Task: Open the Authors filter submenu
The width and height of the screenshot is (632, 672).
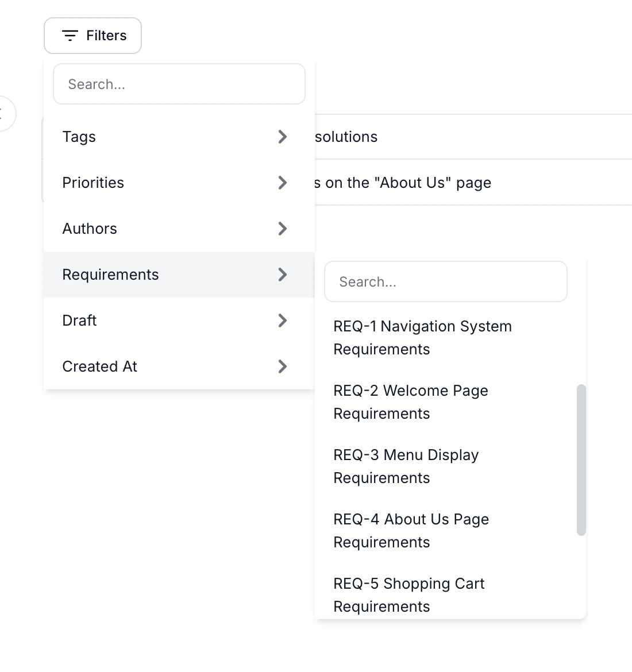Action: (179, 229)
